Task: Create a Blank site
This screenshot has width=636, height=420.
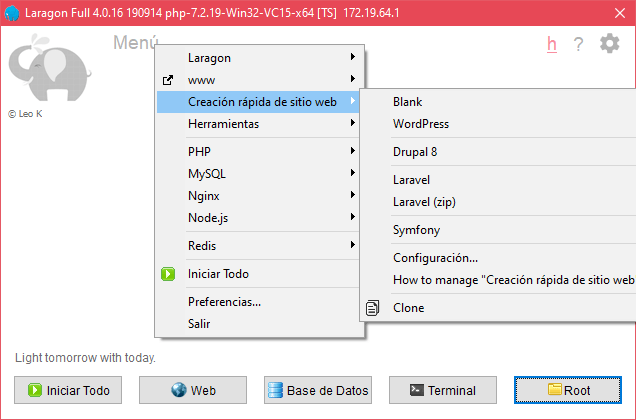Action: tap(499, 102)
